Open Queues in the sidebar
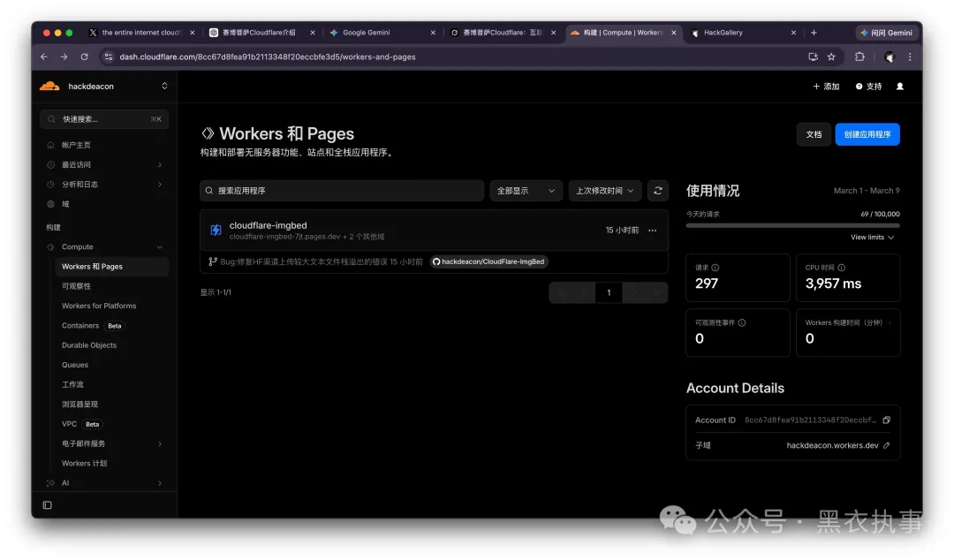Image resolution: width=954 pixels, height=560 pixels. pyautogui.click(x=75, y=365)
